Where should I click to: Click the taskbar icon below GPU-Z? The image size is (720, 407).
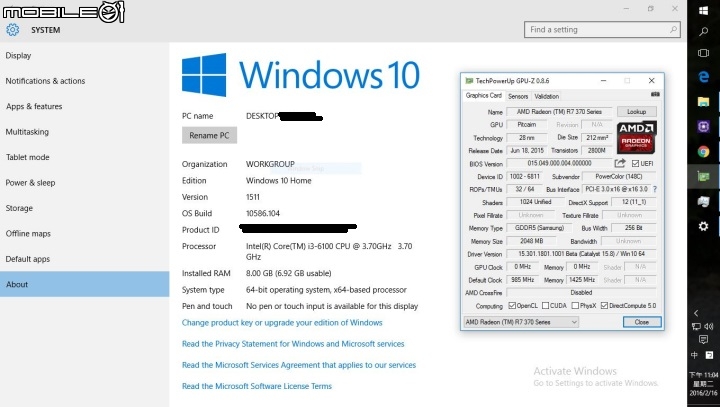point(703,201)
